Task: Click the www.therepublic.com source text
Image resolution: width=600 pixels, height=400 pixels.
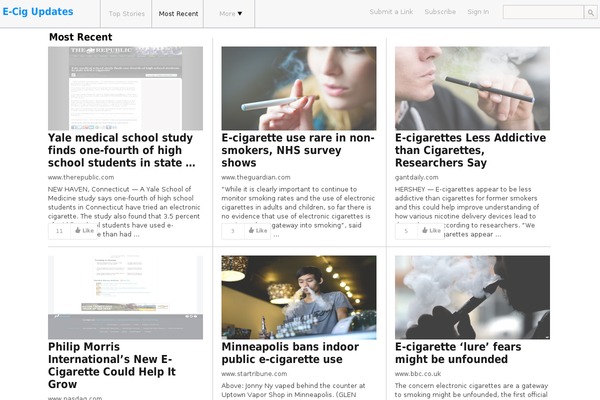Action: tap(81, 177)
